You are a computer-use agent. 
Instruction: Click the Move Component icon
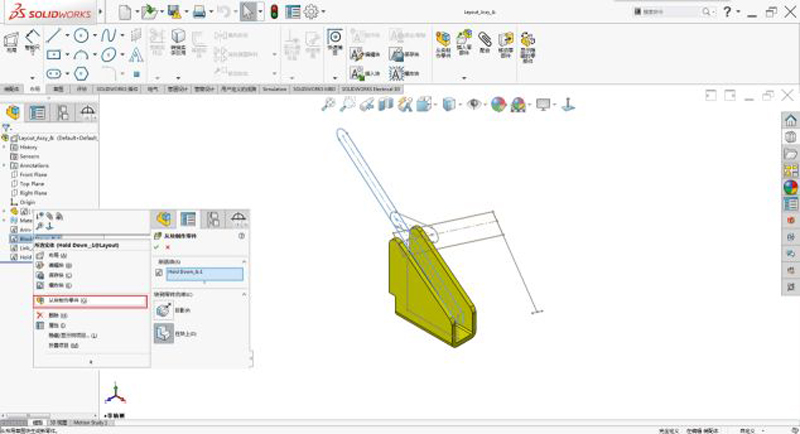coord(506,45)
